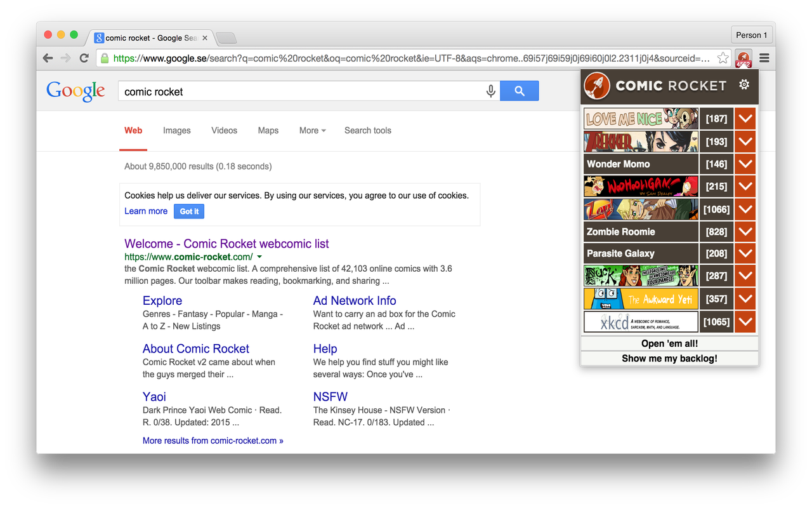
Task: Click the [357] unread count
Action: 717,298
